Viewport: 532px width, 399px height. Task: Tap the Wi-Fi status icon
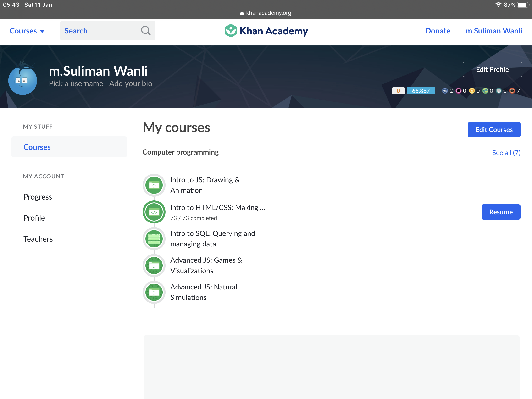tap(498, 5)
